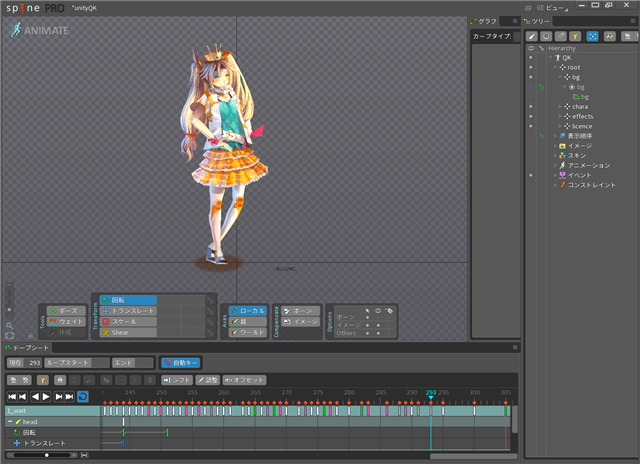Select the 回転 rotate transform tool
640x464 pixels.
pyautogui.click(x=128, y=300)
